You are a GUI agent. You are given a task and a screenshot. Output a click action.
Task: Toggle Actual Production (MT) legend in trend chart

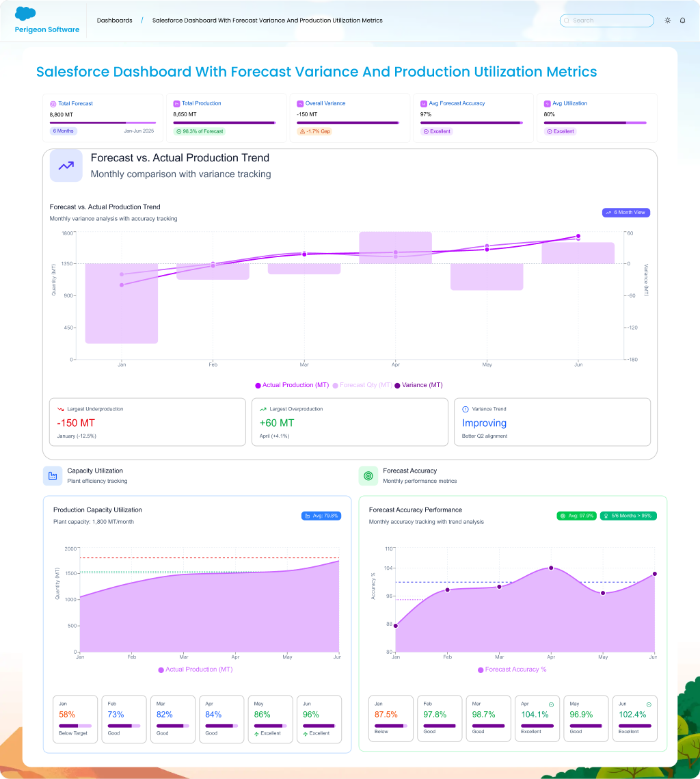coord(292,385)
